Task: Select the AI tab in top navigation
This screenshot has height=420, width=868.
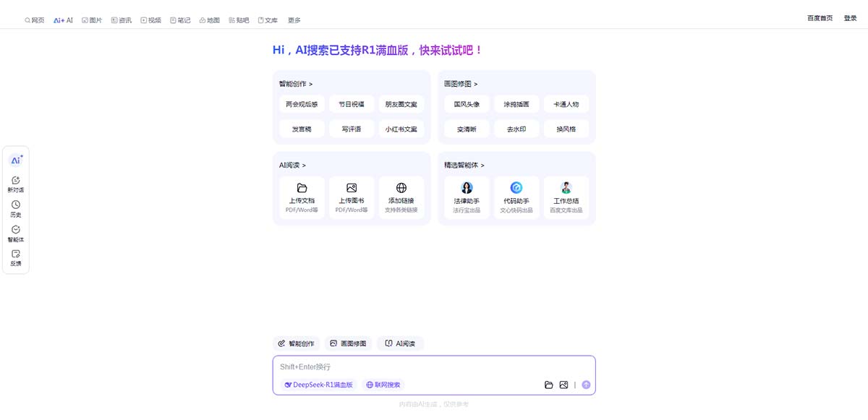Action: tap(63, 20)
